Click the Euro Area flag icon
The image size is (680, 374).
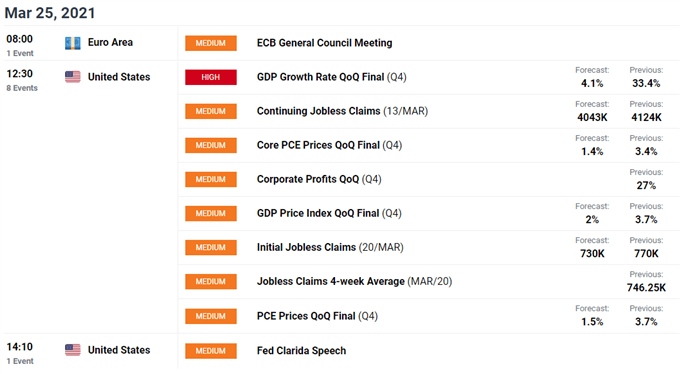click(72, 43)
